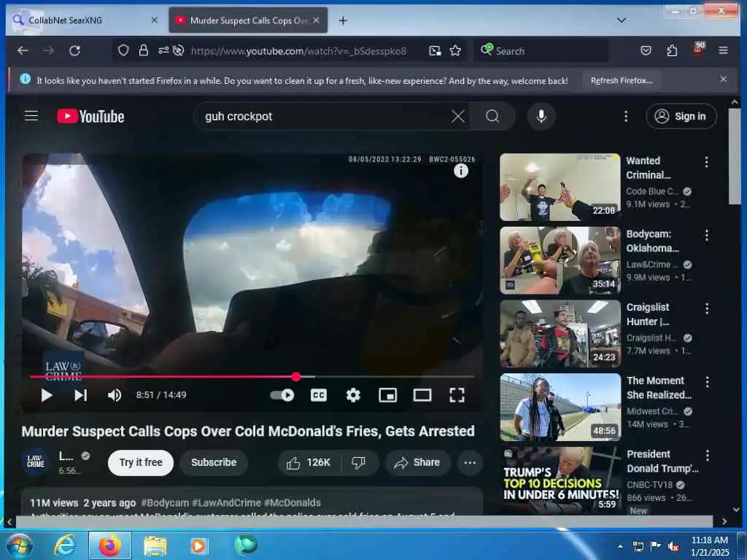This screenshot has width=747, height=560.
Task: Open video player settings gear
Action: 353,395
